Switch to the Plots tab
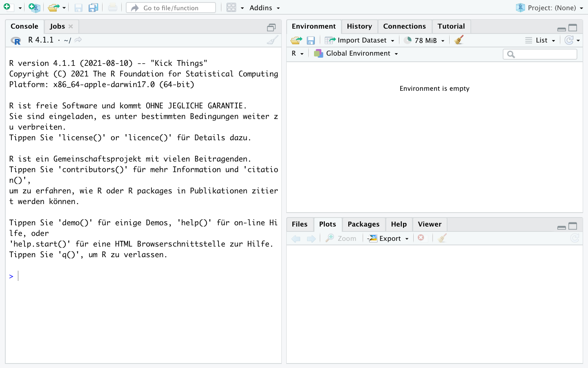 327,224
